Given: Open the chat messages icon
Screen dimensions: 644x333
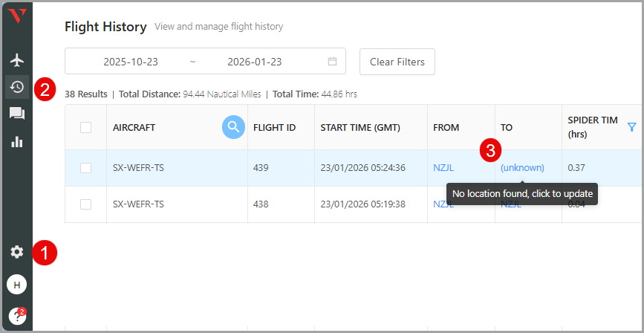Looking at the screenshot, I should click(x=16, y=114).
